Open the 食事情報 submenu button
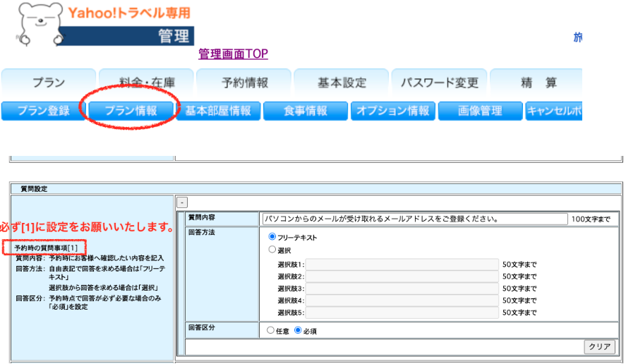Screen dimensions: 626x364 click(306, 111)
